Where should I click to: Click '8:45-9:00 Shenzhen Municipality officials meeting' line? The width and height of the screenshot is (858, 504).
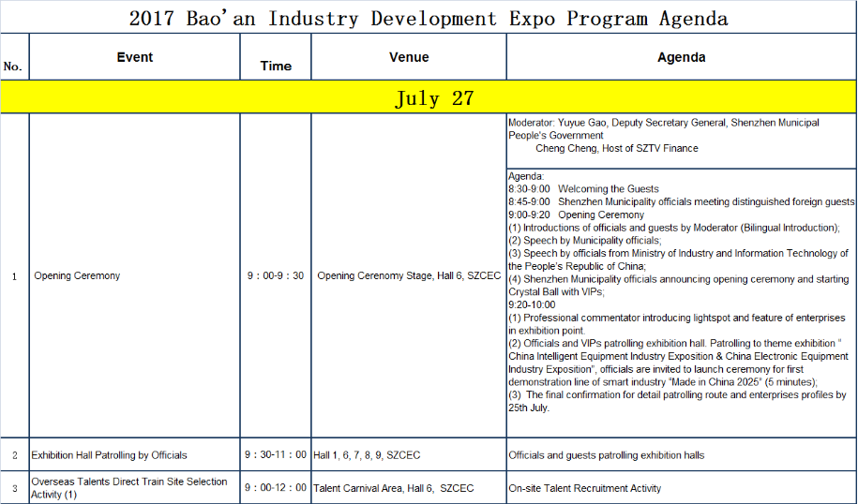(682, 201)
